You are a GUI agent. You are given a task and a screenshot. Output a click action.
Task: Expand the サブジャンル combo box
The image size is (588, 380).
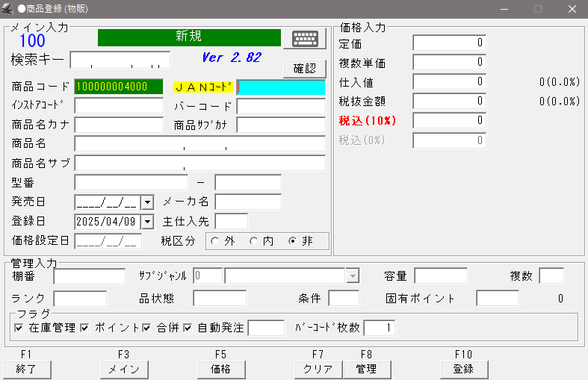[353, 276]
